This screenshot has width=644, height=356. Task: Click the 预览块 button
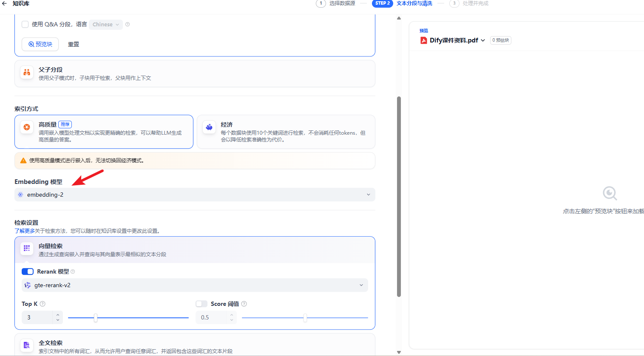[x=40, y=44]
